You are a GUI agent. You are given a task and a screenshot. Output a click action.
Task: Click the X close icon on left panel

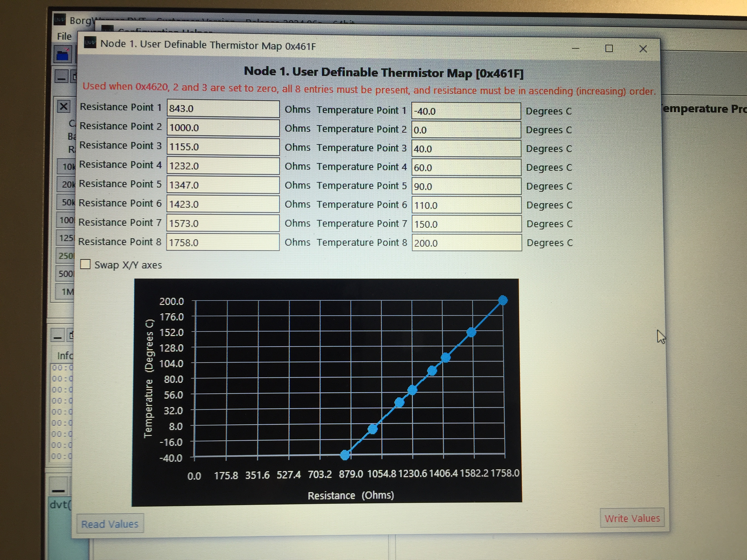click(x=63, y=107)
